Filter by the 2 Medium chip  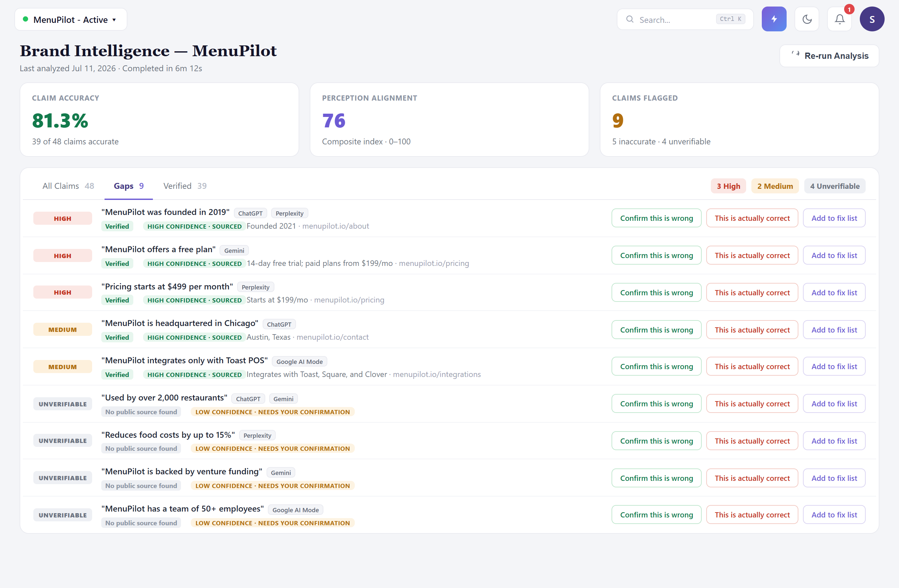click(x=775, y=186)
